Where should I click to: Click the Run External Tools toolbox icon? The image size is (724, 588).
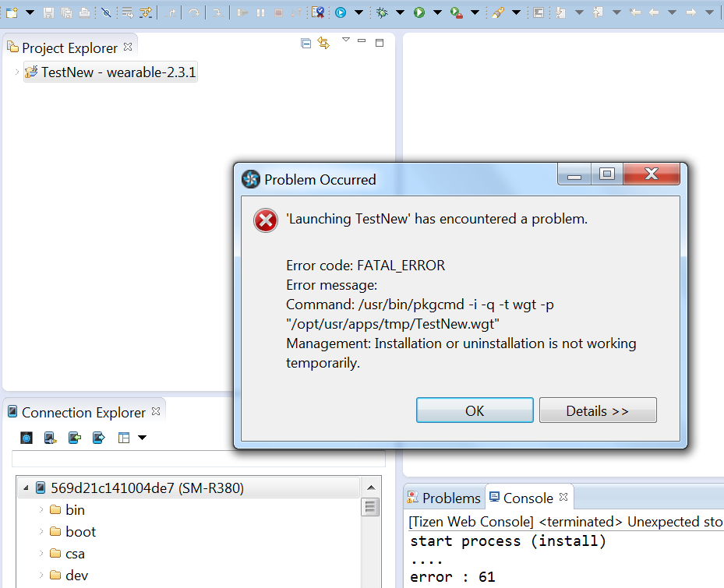coord(456,12)
